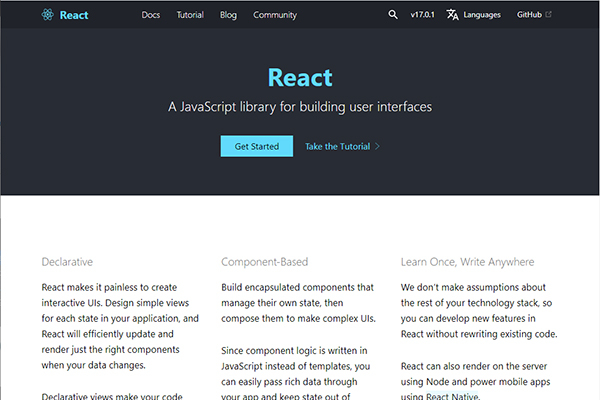The width and height of the screenshot is (600, 400).
Task: Click the paragraph starting 'We don't make assumptions'
Action: (479, 310)
